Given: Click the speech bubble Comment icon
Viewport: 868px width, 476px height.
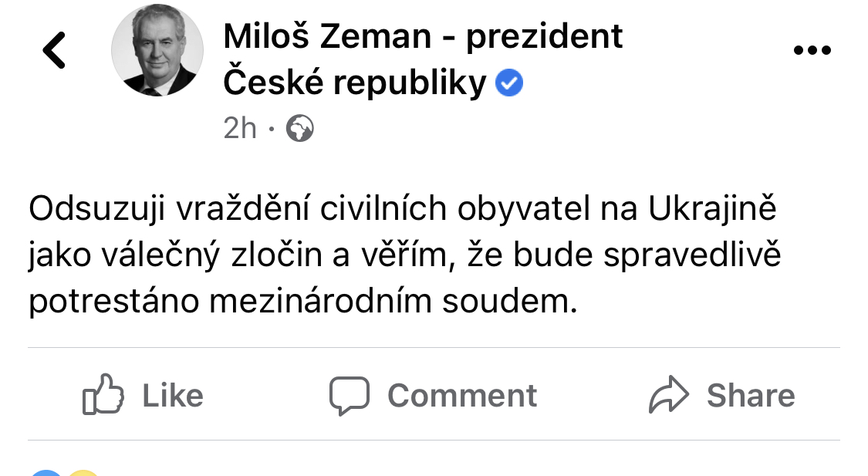Looking at the screenshot, I should tap(350, 395).
